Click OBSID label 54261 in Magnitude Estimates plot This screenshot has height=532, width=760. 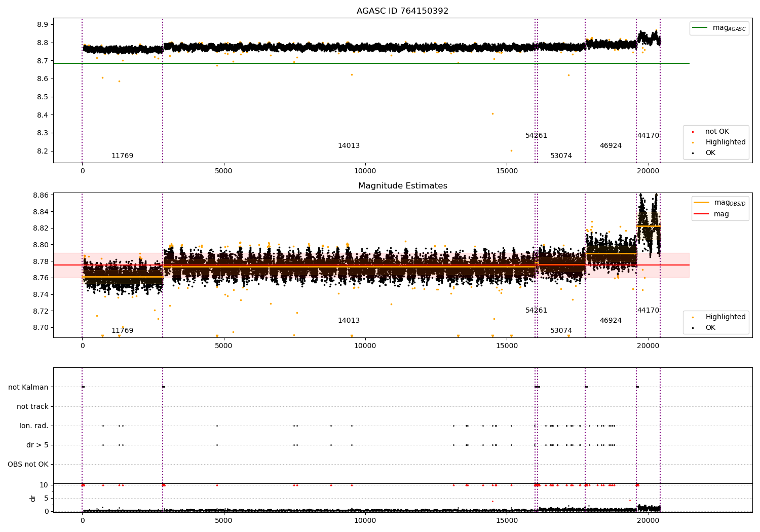point(536,311)
